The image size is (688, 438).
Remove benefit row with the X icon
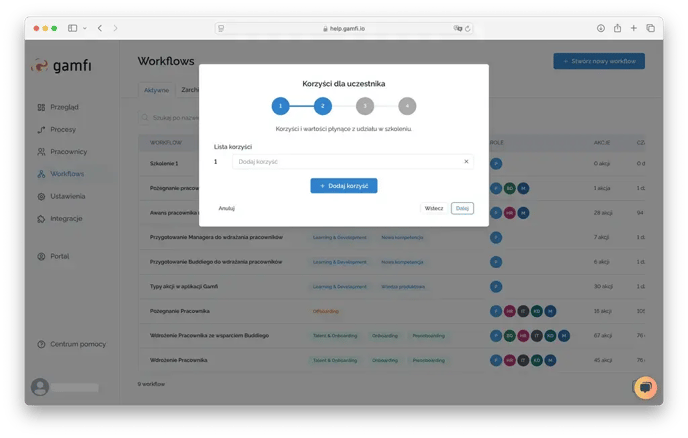pos(466,161)
